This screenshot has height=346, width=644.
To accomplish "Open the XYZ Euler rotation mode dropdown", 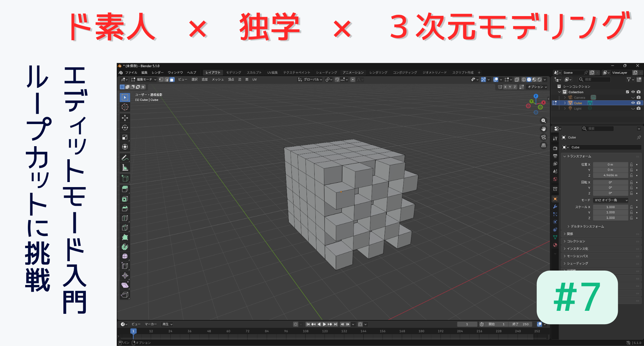I will pyautogui.click(x=610, y=200).
